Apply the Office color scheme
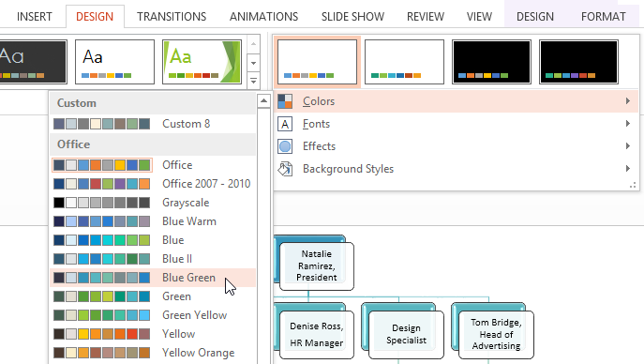644x364 pixels. click(153, 165)
